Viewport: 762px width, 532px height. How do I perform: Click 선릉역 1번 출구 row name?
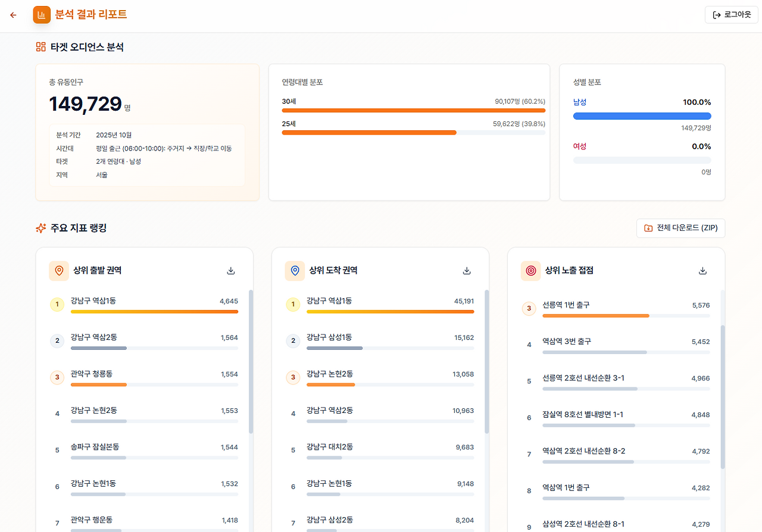pos(566,305)
